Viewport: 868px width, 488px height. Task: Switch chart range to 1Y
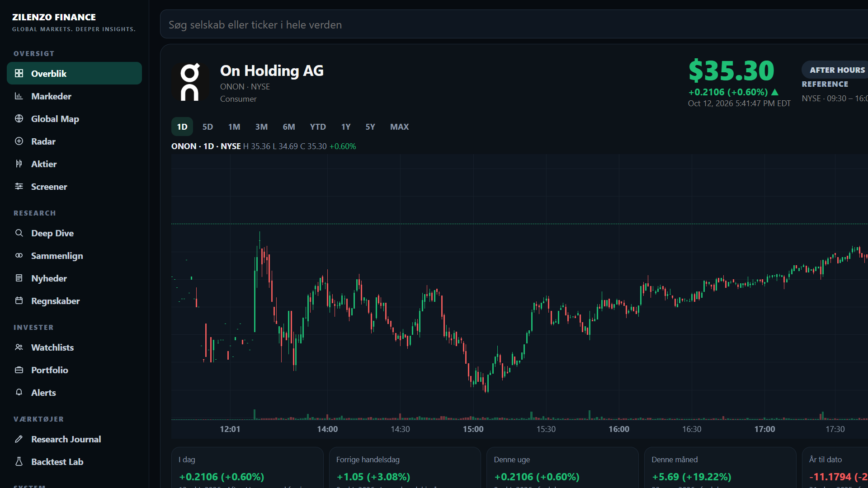coord(346,127)
